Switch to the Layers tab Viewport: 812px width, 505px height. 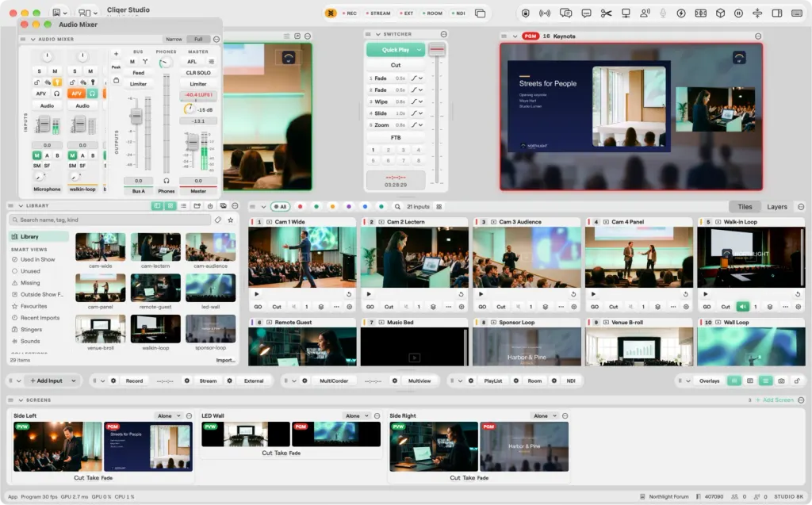click(x=777, y=207)
